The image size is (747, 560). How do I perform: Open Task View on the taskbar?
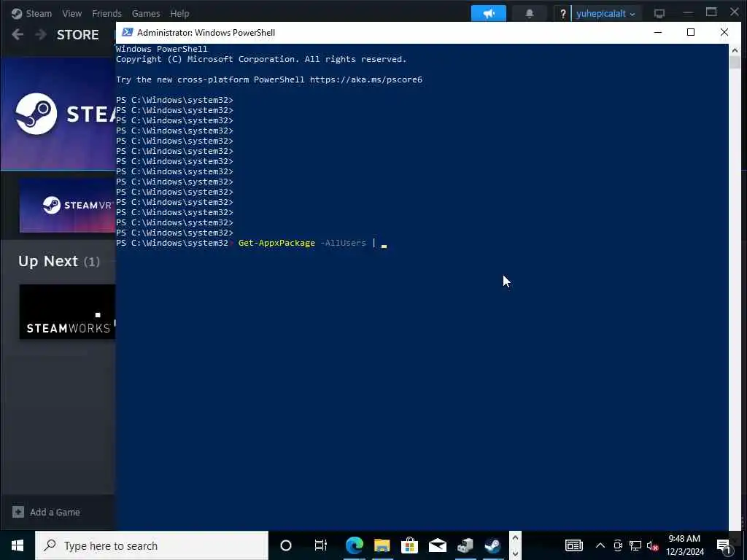tap(321, 545)
